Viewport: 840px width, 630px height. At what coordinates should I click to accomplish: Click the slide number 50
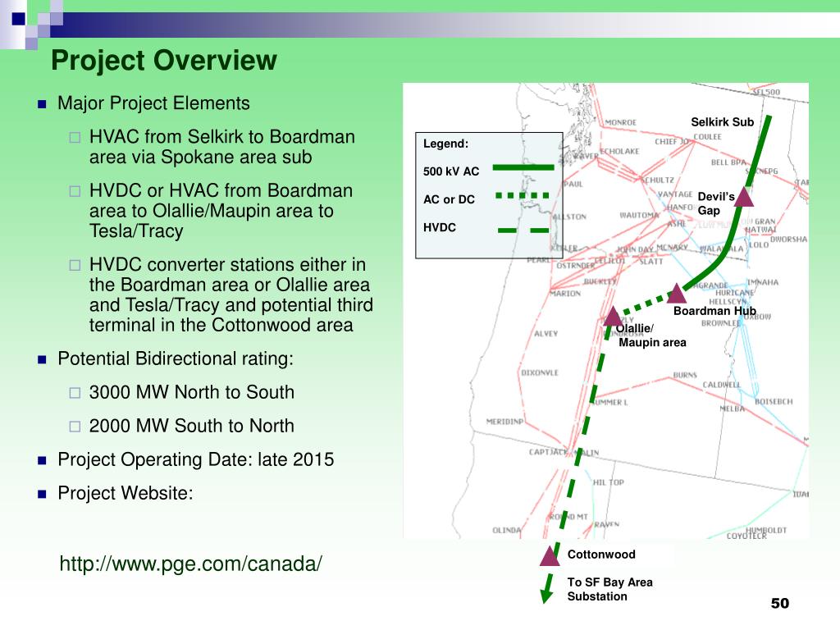[780, 603]
